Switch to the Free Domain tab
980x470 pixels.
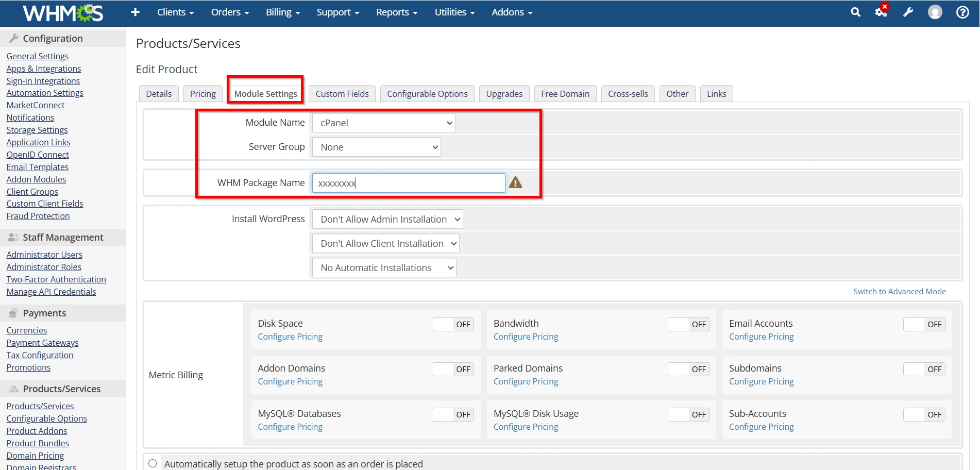[x=565, y=94]
